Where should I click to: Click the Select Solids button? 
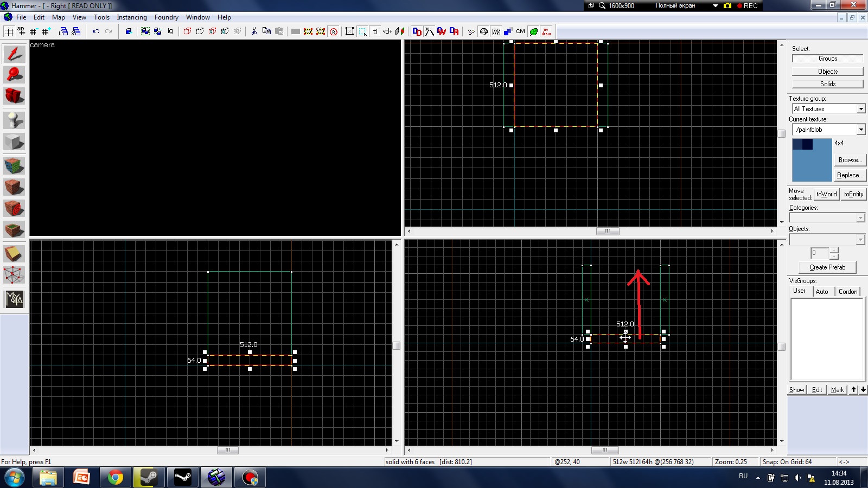[828, 84]
